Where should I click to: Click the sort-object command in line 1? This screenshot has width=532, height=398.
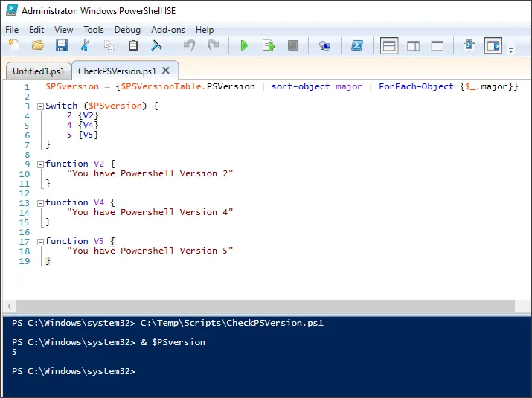[x=301, y=86]
